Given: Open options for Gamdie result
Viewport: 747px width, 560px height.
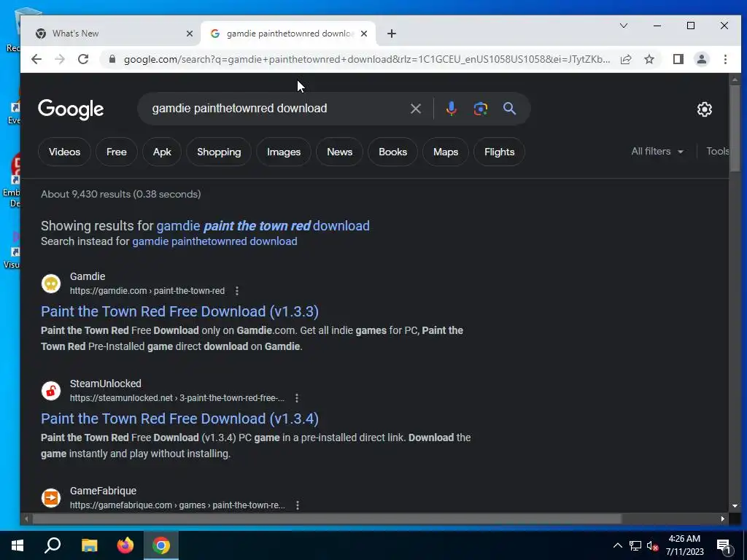Looking at the screenshot, I should point(237,290).
